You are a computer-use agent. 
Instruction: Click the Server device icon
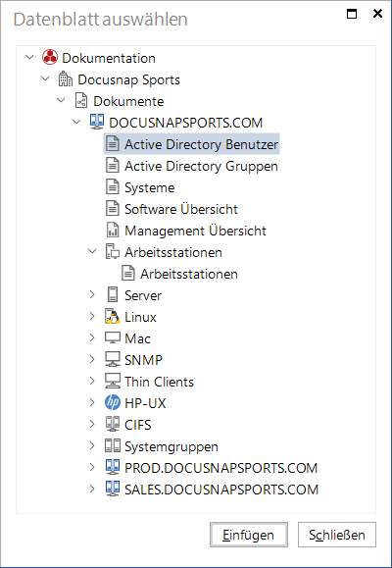point(113,295)
